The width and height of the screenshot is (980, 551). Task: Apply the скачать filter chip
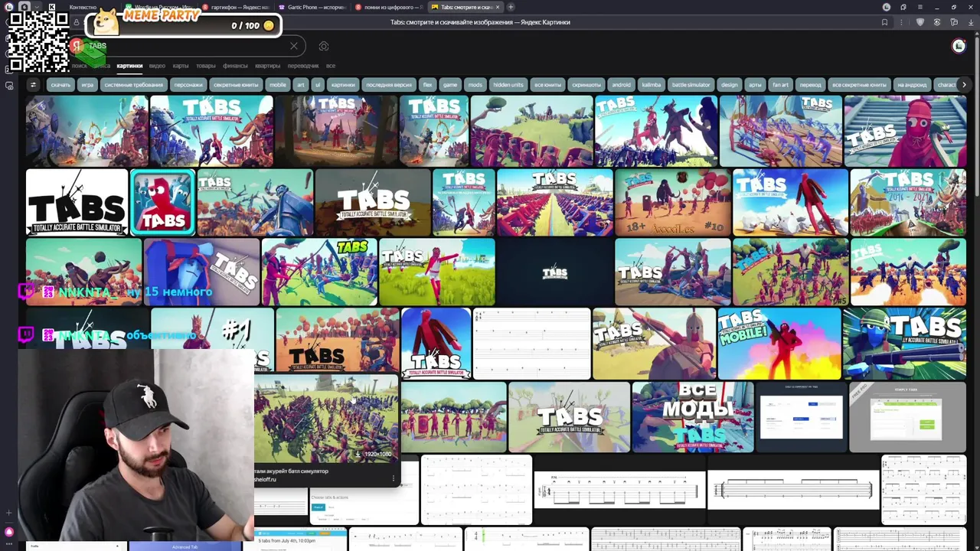coord(60,85)
